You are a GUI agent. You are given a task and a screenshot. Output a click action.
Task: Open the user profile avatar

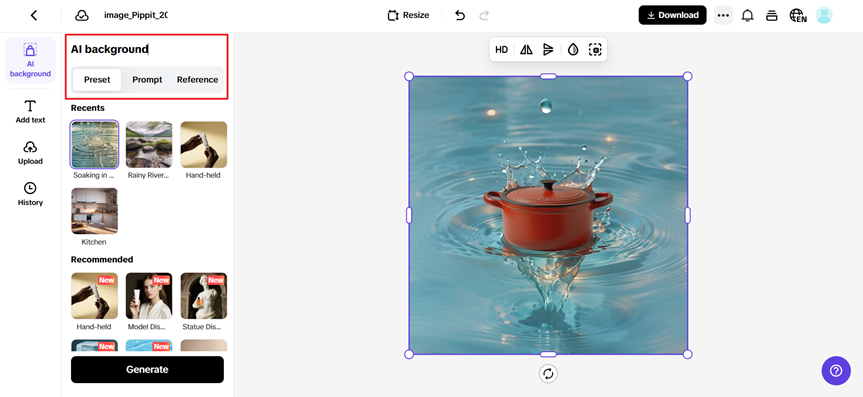pos(824,15)
